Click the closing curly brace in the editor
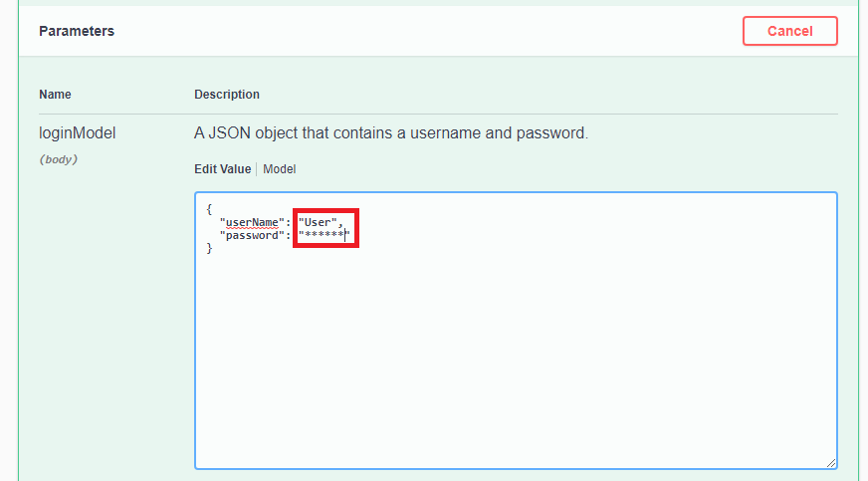 click(209, 248)
